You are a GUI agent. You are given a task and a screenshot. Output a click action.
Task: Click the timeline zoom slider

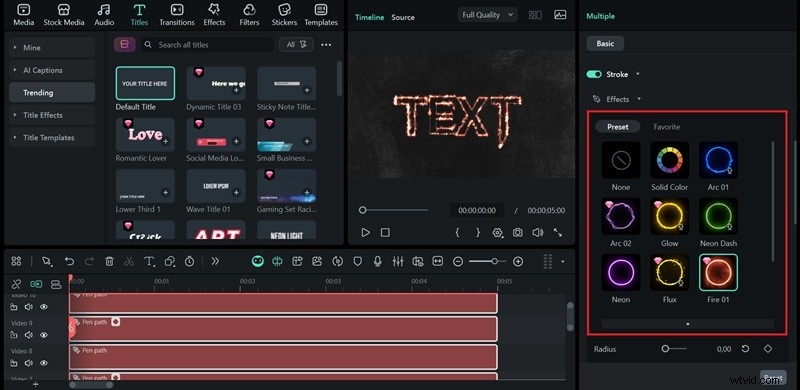[x=487, y=261]
